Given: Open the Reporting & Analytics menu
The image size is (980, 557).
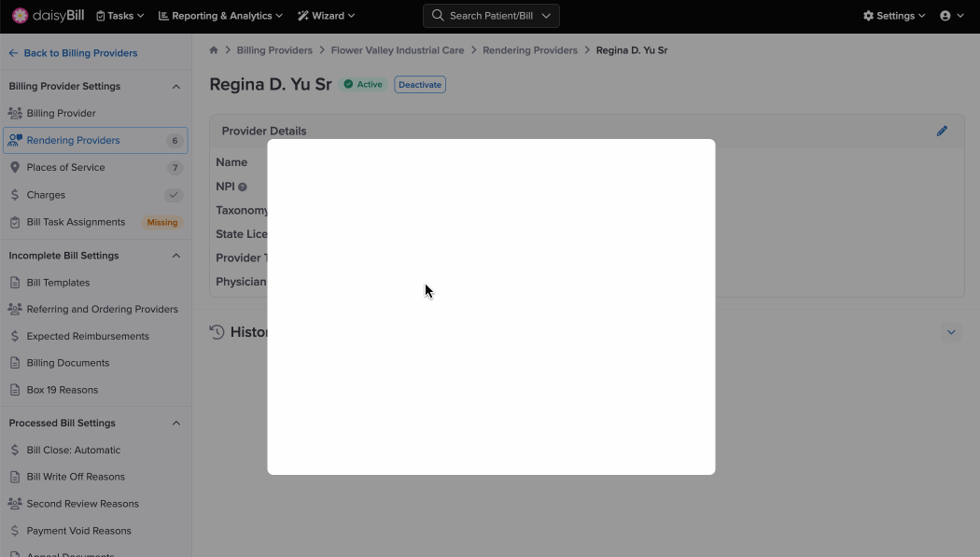Looking at the screenshot, I should point(220,16).
